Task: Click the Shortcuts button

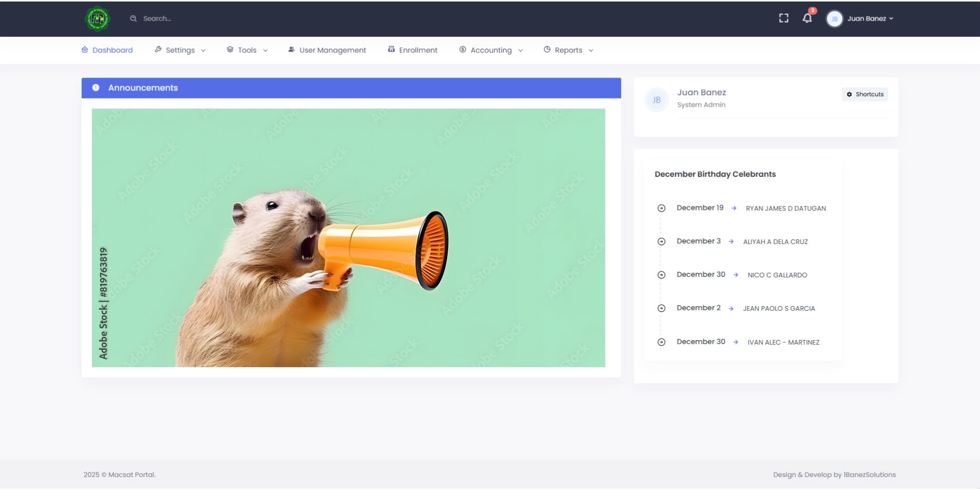Action: 864,95
